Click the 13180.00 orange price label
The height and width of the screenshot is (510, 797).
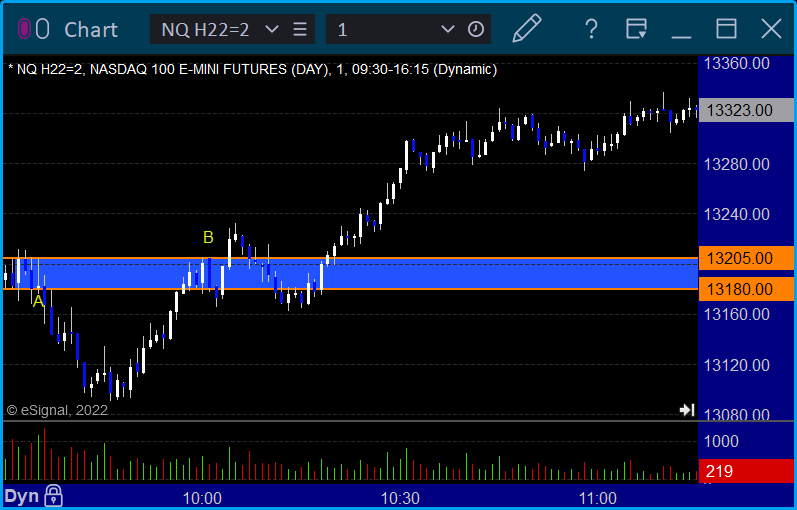click(746, 289)
